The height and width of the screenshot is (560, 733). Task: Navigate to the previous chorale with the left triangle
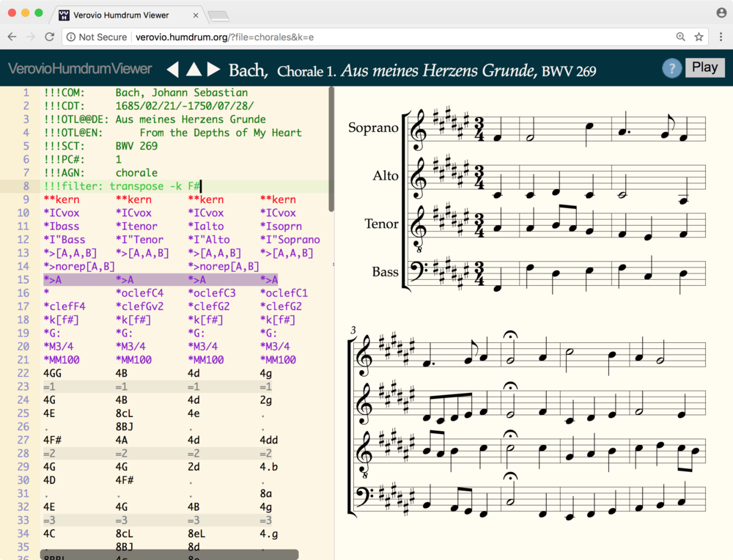(173, 68)
